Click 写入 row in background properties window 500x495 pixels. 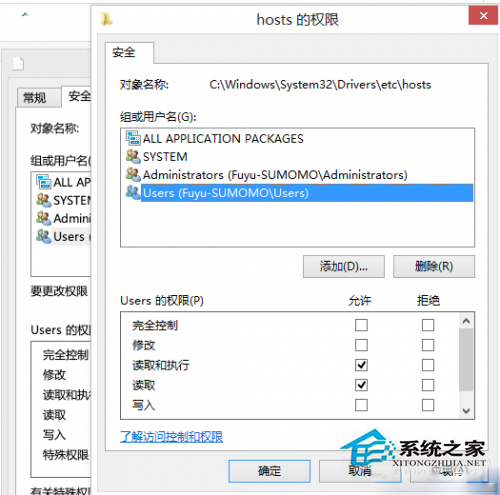54,435
